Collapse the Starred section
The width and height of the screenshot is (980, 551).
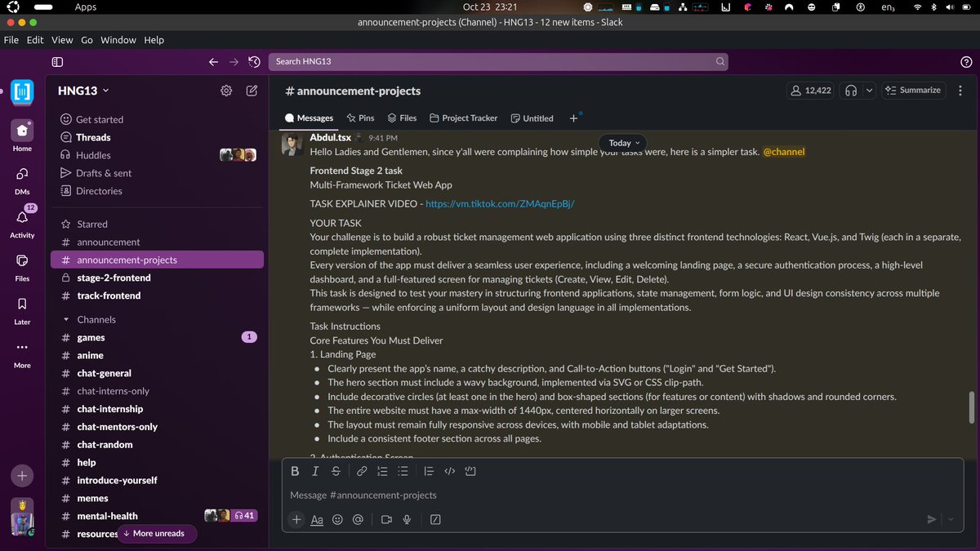pos(65,224)
